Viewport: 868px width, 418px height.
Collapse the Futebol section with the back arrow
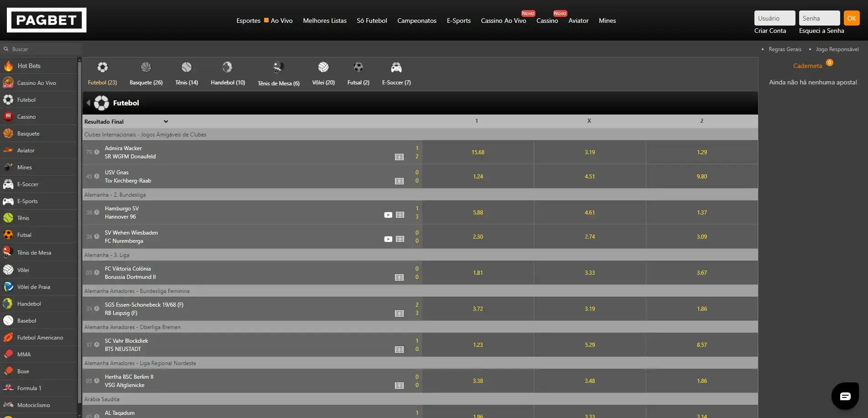[88, 103]
